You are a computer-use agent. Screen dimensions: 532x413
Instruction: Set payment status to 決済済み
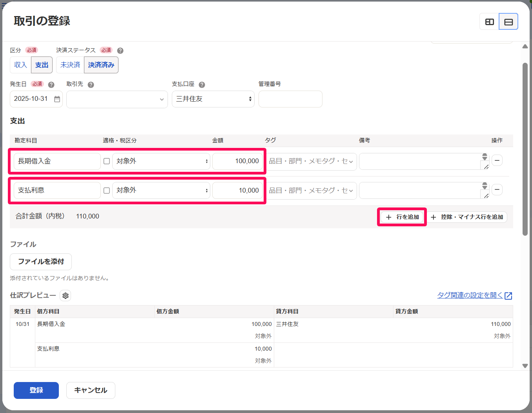point(101,65)
